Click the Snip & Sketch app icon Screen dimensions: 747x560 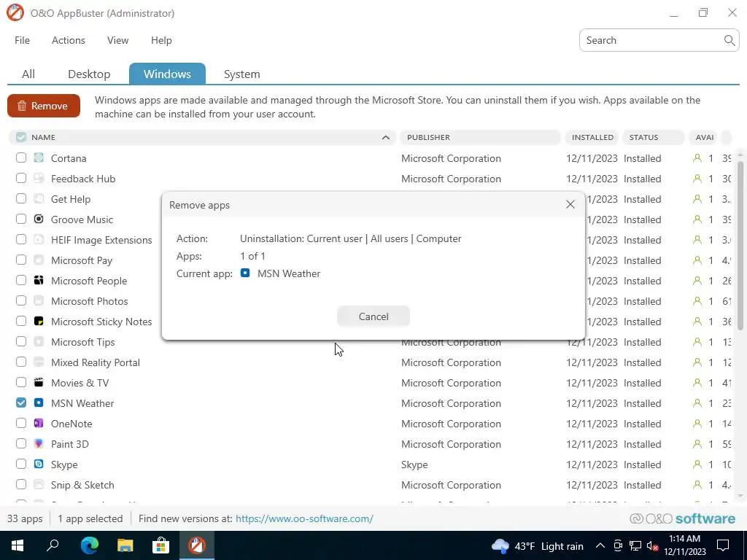39,484
